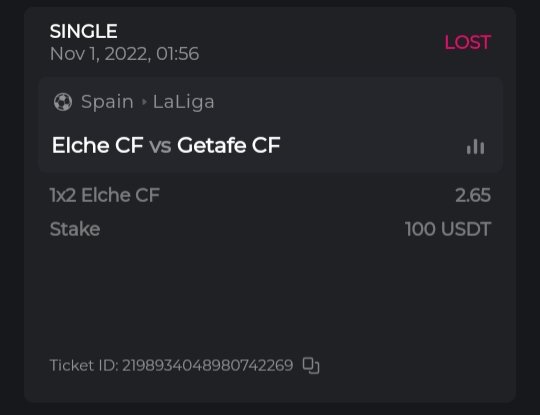Click the SINGLE bet type heading
Image resolution: width=540 pixels, height=415 pixels.
pos(84,31)
